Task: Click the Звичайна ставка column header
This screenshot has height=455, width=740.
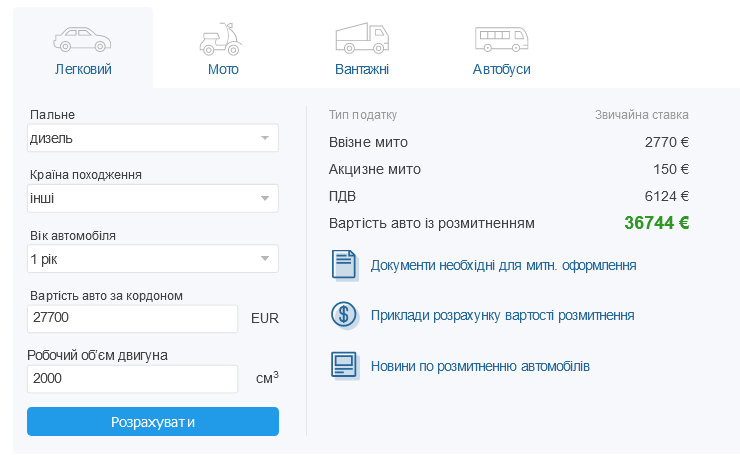Action: click(x=641, y=115)
